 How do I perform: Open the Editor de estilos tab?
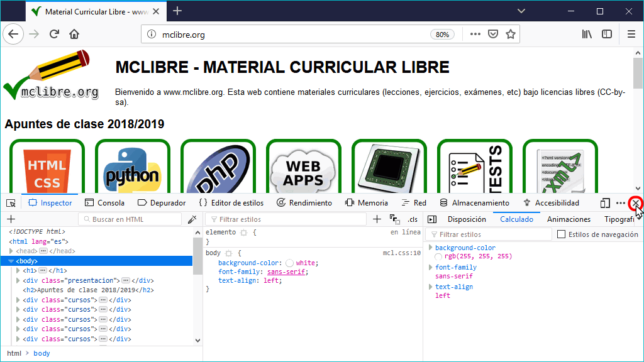coord(231,203)
